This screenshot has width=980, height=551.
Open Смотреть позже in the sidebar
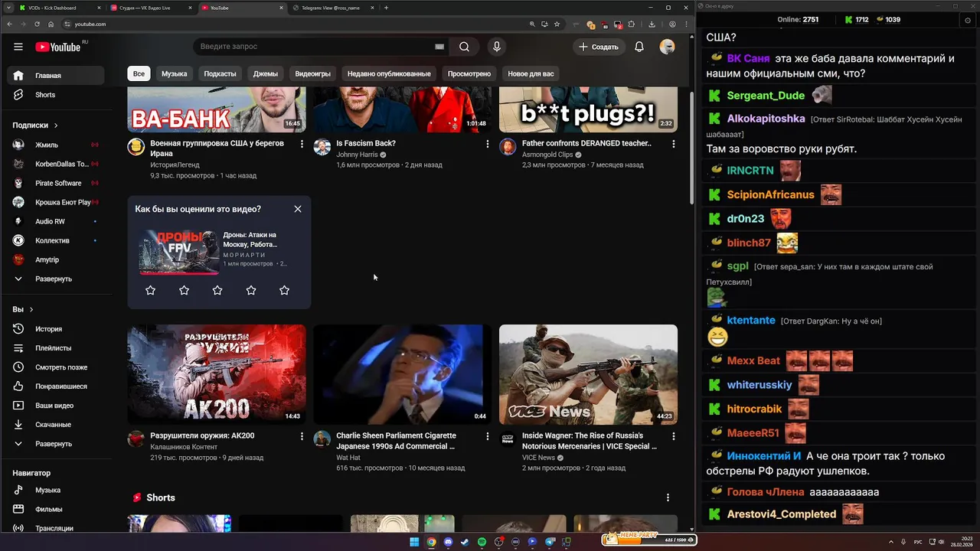(x=56, y=367)
